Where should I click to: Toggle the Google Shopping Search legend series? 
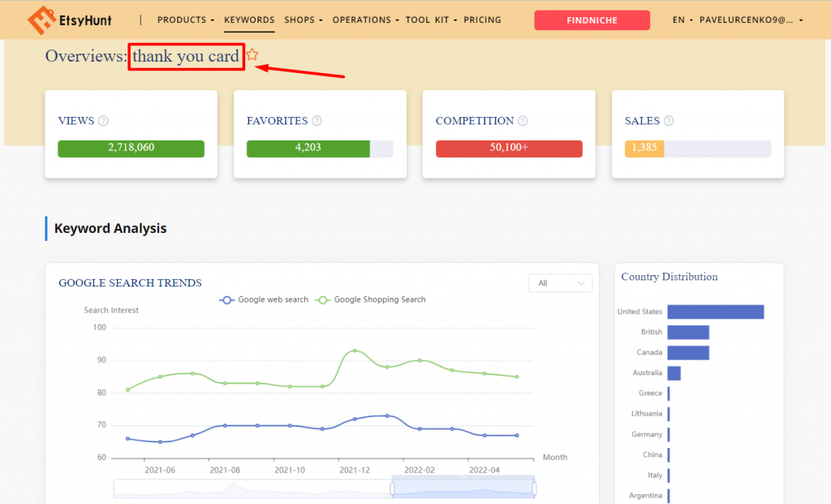371,299
